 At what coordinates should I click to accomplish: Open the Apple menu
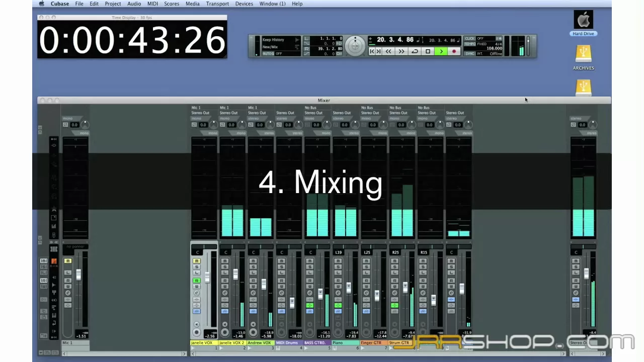pyautogui.click(x=42, y=4)
